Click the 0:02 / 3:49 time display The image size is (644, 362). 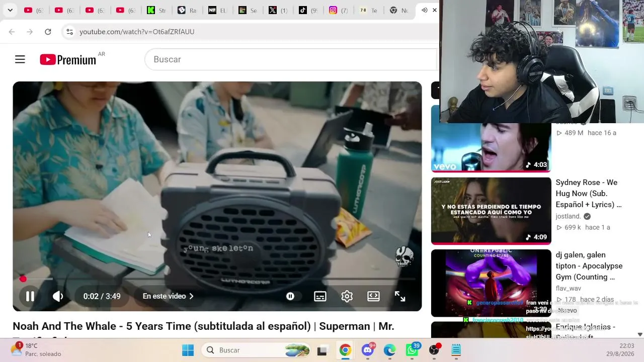coord(102,296)
